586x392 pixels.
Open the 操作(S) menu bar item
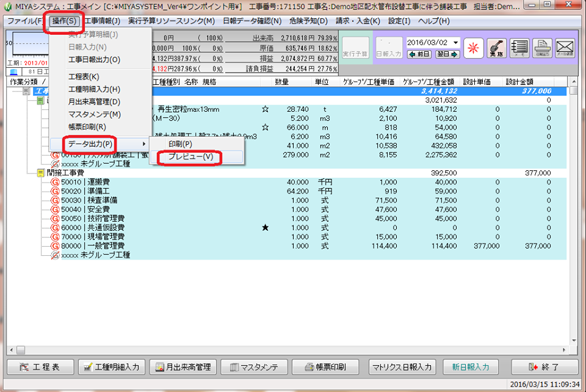64,21
